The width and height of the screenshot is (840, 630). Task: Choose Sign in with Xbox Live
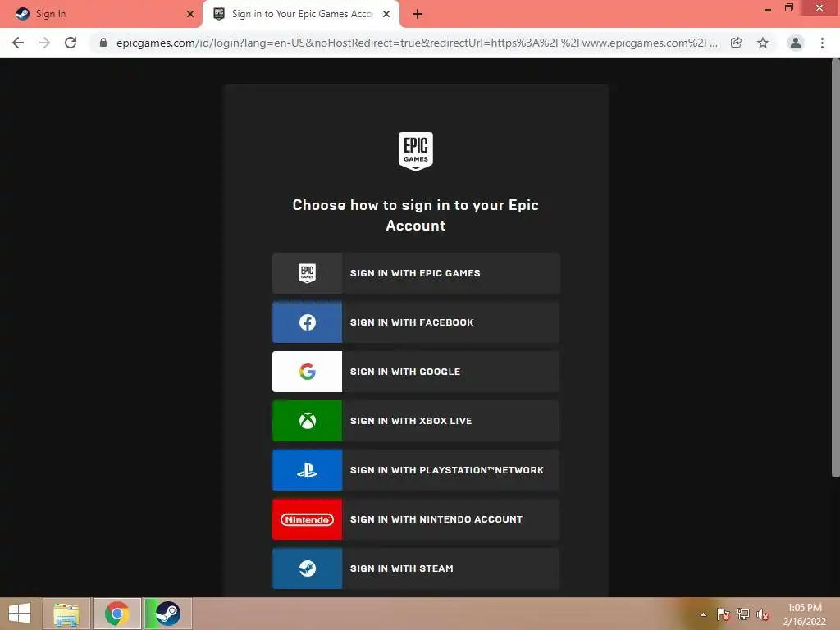[x=416, y=421]
